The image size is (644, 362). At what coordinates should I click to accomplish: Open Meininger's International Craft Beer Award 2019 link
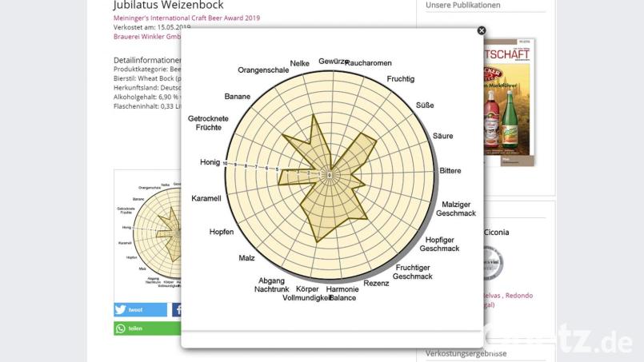186,18
